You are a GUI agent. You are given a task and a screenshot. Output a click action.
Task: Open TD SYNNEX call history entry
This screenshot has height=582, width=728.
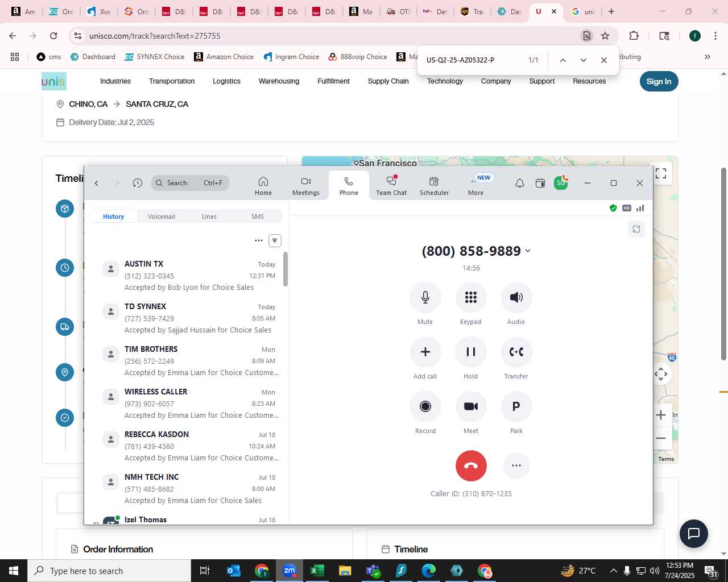pyautogui.click(x=189, y=318)
